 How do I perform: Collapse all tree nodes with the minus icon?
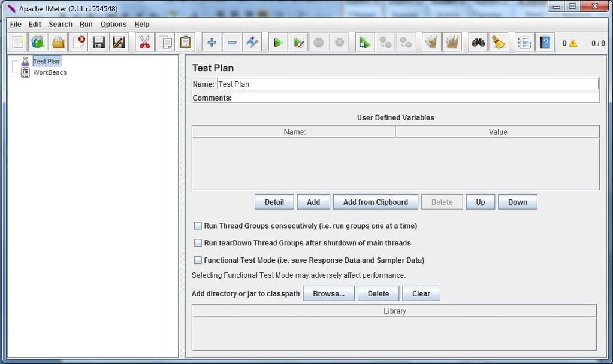pyautogui.click(x=232, y=42)
